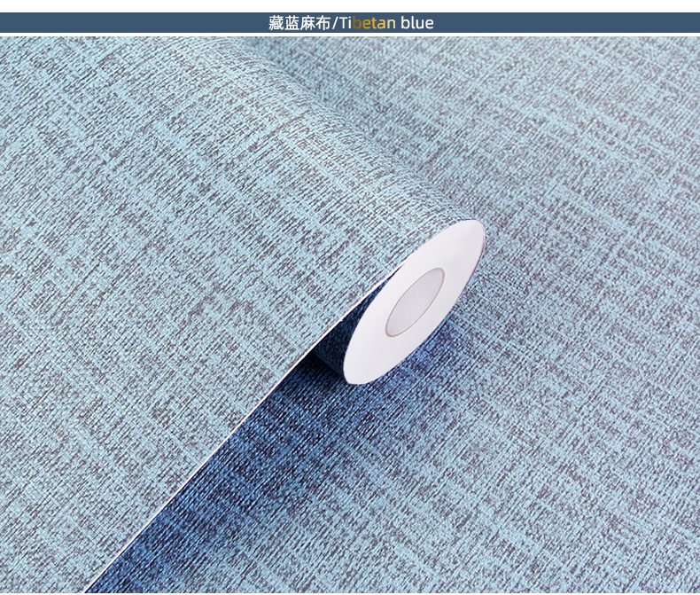Click the hollow cardboard core of the roll

414,302
